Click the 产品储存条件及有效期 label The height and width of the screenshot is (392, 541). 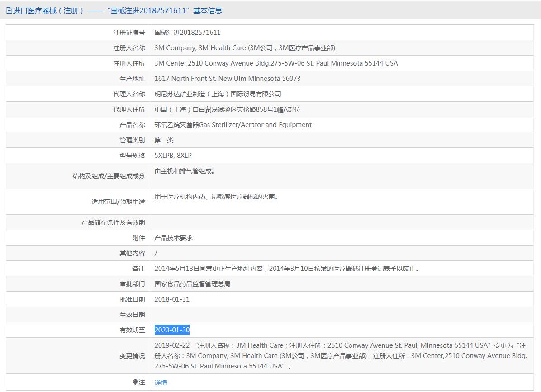113,223
